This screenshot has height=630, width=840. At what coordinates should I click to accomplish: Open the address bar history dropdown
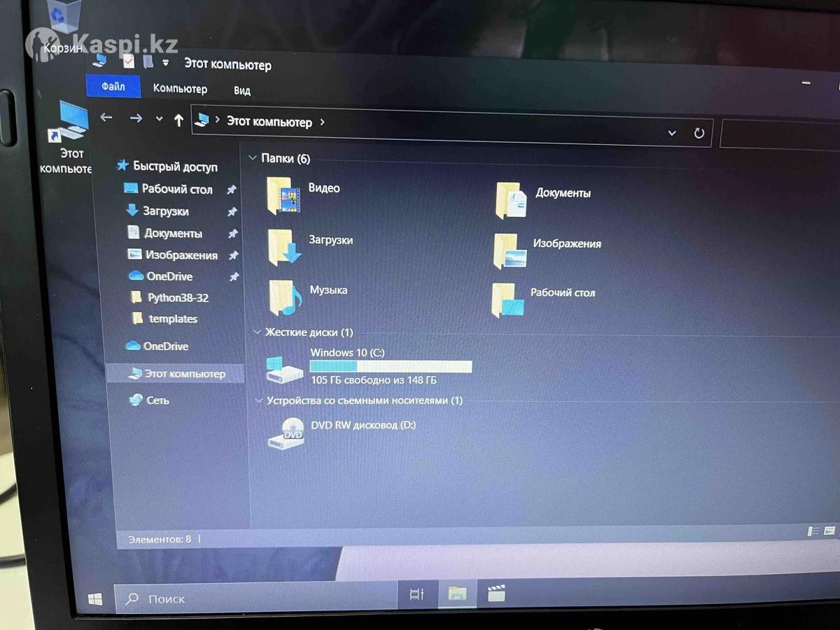(672, 133)
